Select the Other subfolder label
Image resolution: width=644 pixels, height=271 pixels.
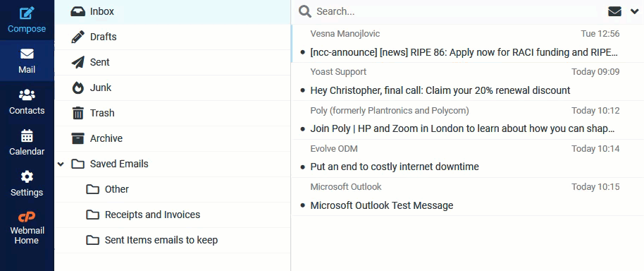pyautogui.click(x=117, y=189)
